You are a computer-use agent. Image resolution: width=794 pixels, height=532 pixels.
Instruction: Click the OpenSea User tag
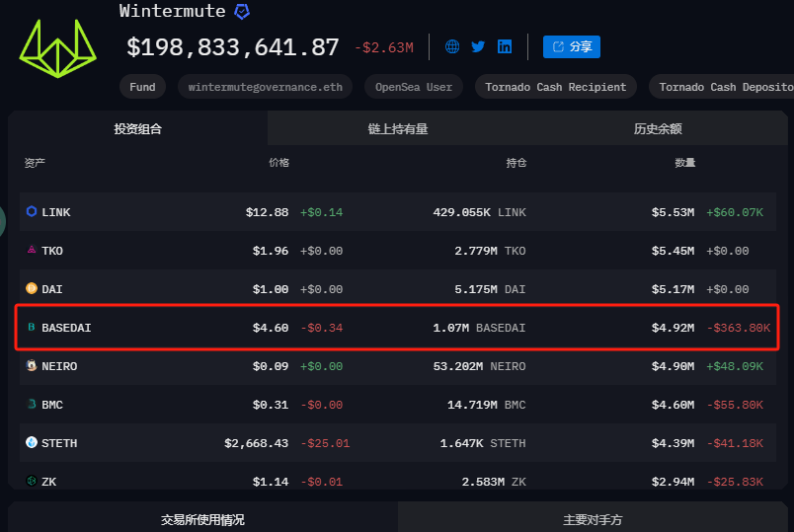(x=414, y=87)
